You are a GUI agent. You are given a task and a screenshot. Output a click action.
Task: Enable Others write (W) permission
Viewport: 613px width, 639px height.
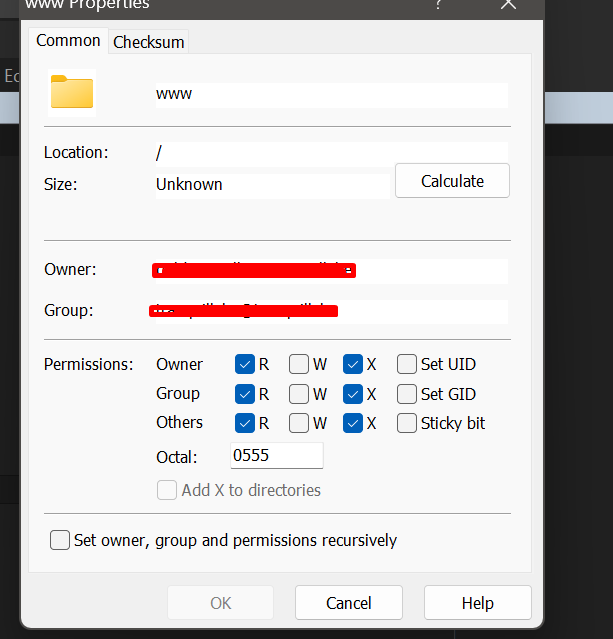pos(299,423)
